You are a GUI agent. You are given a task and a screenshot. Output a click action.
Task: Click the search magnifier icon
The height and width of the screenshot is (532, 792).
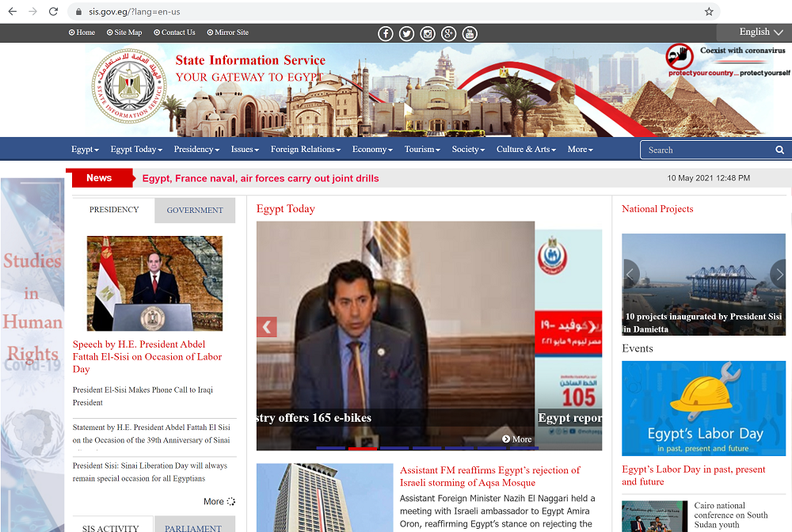[x=779, y=150]
